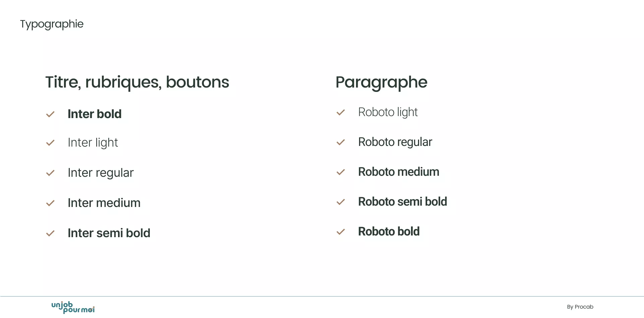Click the unjob pourmoi logo
Screen dimensions: 644x318
tap(73, 307)
